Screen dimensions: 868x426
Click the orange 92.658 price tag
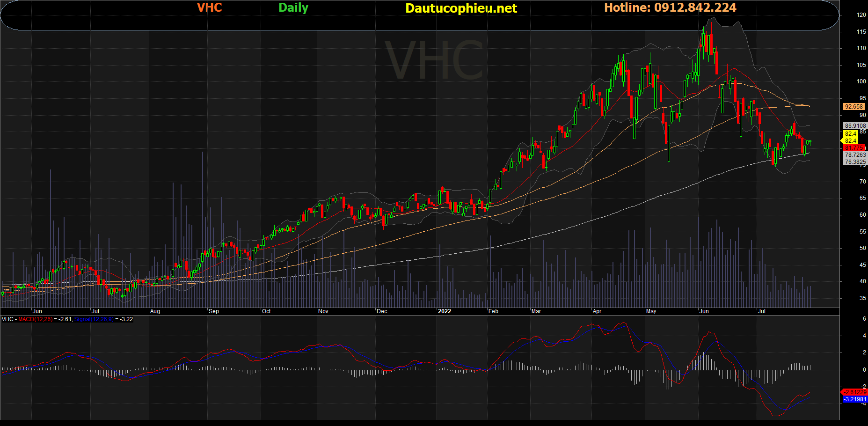tap(853, 107)
